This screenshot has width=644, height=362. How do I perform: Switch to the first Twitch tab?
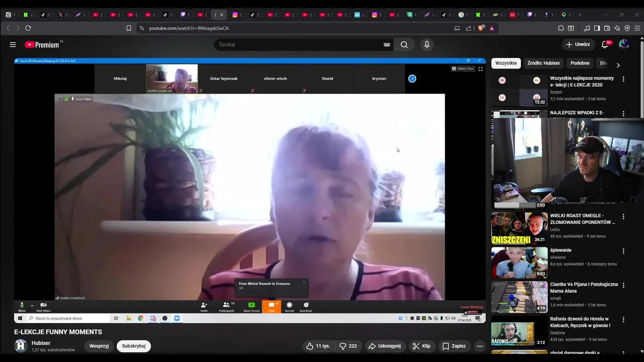184,15
